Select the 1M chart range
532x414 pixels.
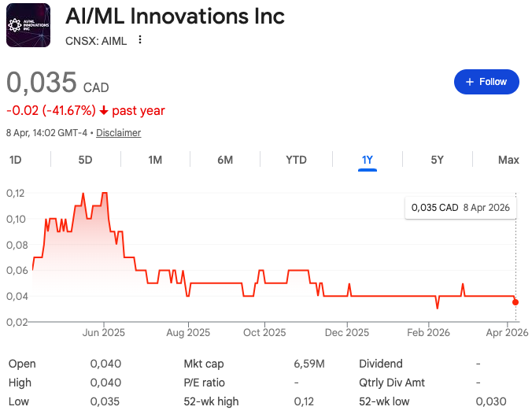click(x=155, y=160)
